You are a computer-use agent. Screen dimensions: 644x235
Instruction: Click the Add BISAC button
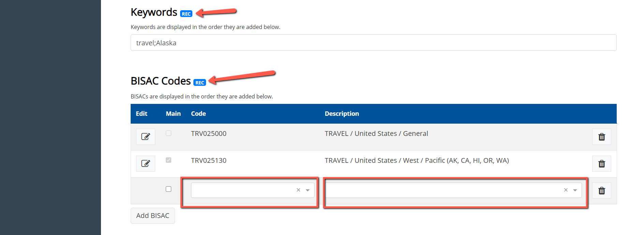152,216
